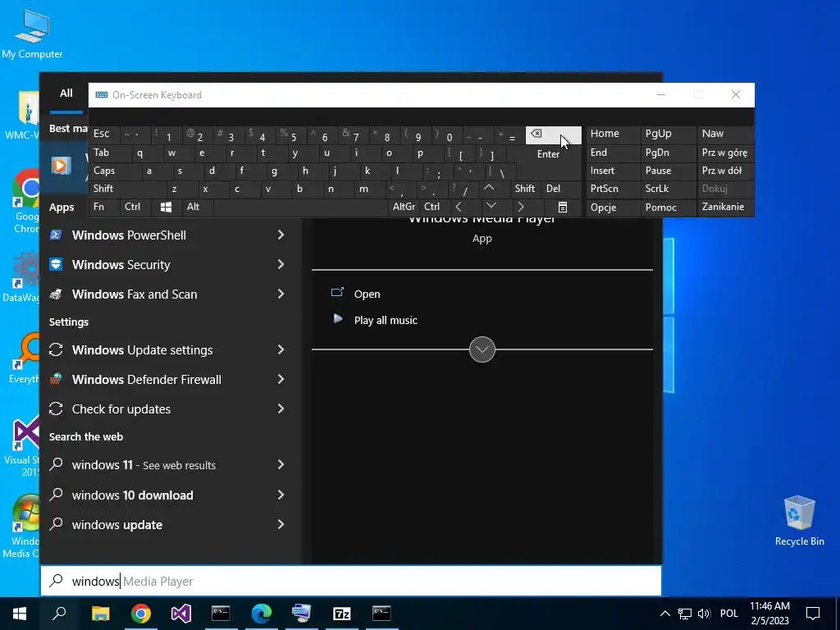Open 7-Zip from taskbar
Screen dimensions: 840x630
pos(342,614)
